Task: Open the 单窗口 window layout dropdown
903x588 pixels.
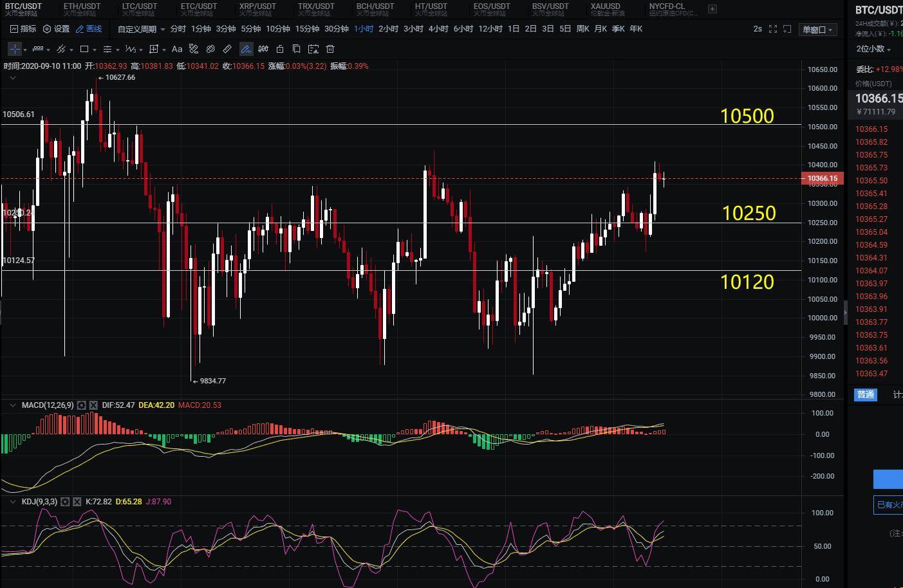Action: [817, 30]
